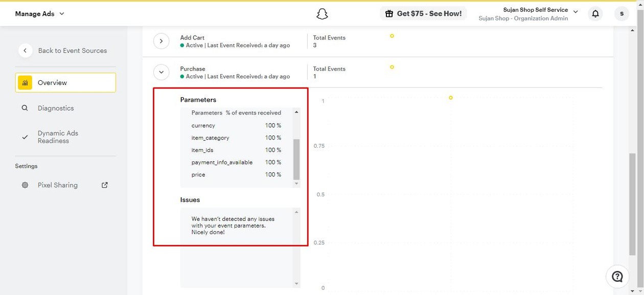This screenshot has width=644, height=295.
Task: Collapse the Purchase event details
Action: [161, 72]
